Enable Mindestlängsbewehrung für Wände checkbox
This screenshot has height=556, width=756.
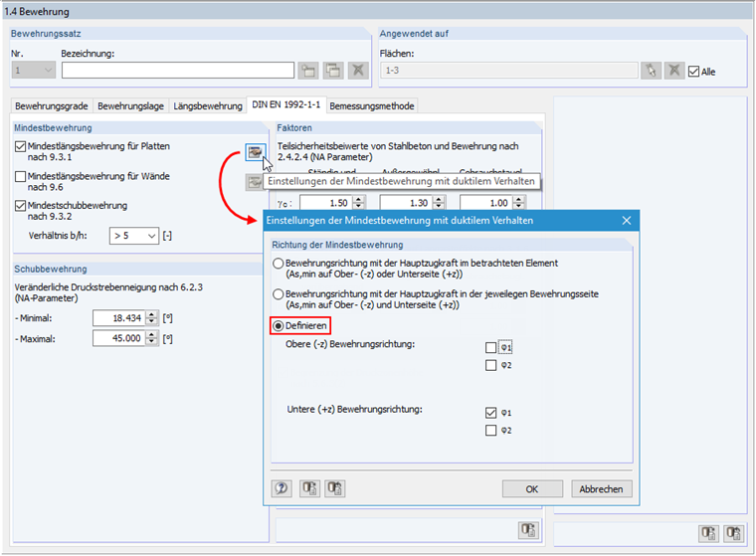(20, 176)
